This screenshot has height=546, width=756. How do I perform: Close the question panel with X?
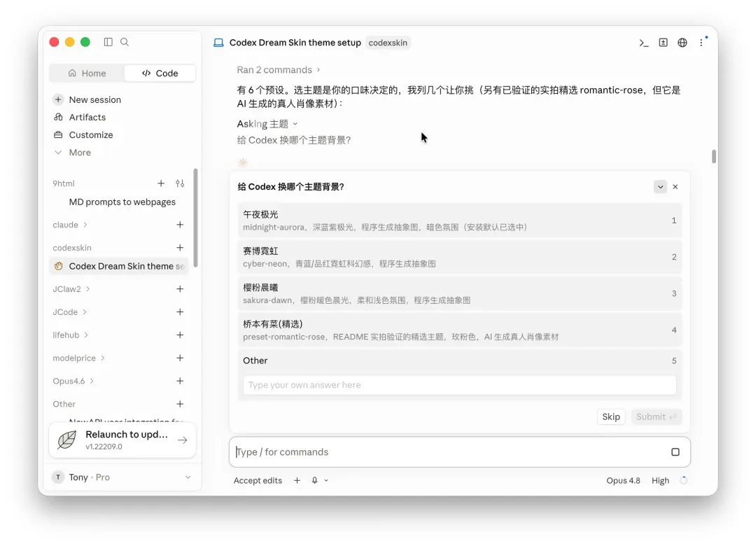click(675, 187)
